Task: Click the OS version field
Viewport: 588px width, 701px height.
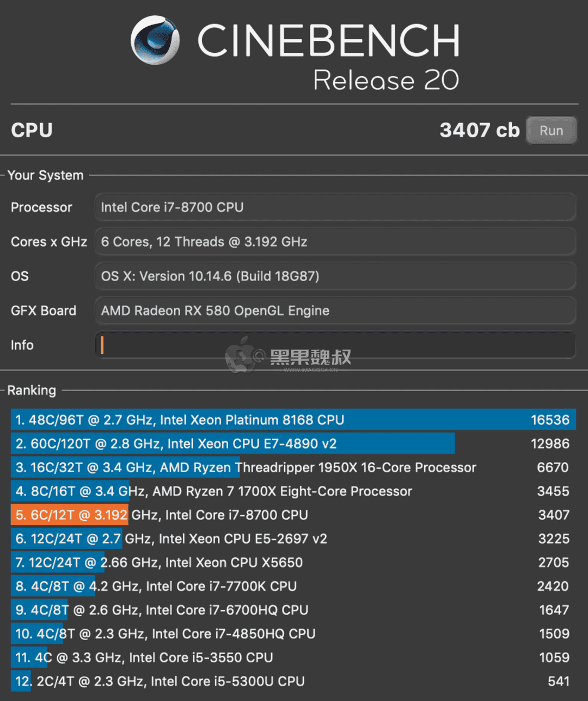Action: [335, 276]
